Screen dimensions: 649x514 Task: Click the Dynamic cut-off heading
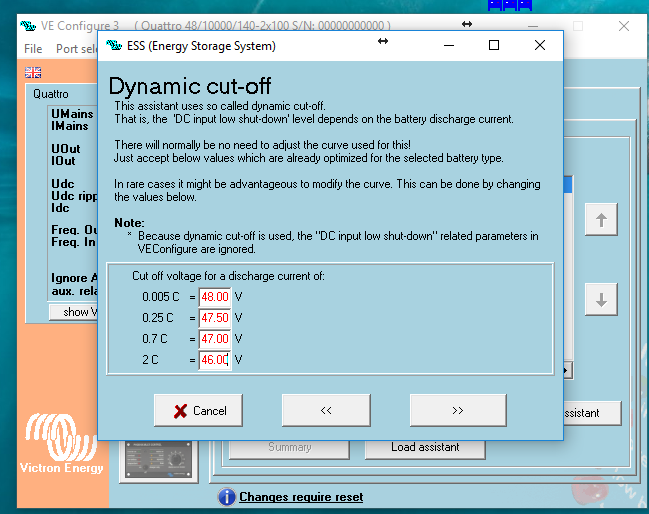[190, 86]
